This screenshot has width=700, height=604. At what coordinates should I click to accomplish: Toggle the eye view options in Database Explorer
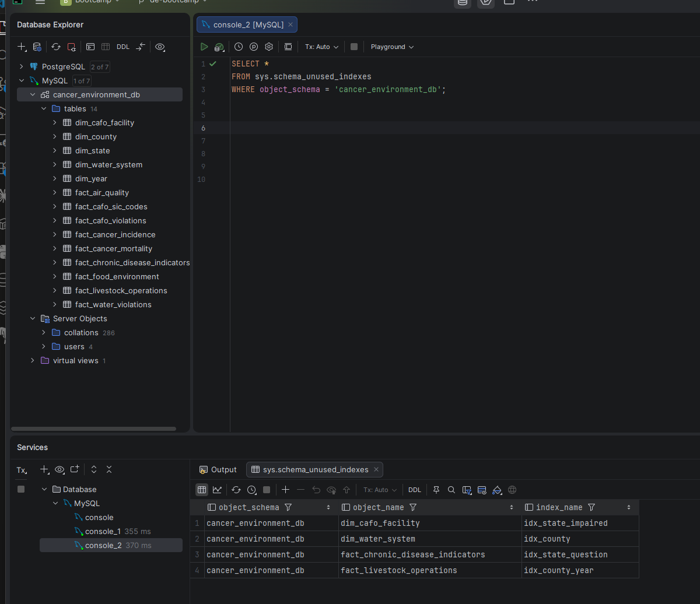160,47
